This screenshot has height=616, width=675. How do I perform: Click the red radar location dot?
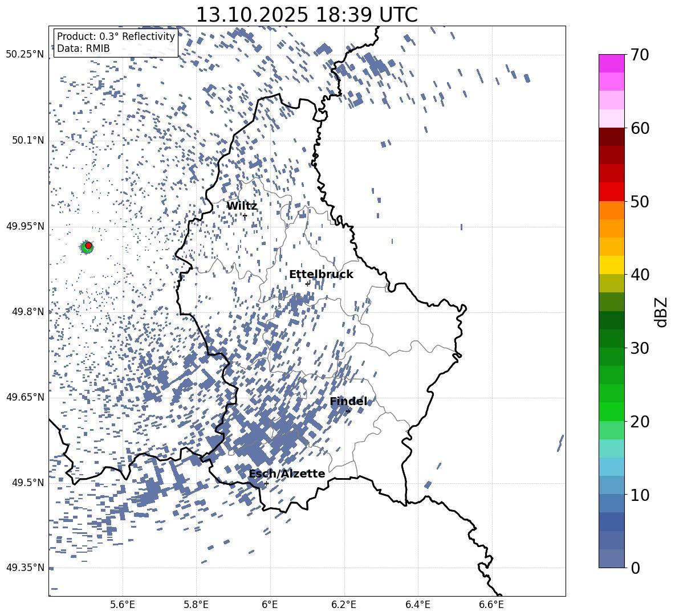click(x=88, y=246)
